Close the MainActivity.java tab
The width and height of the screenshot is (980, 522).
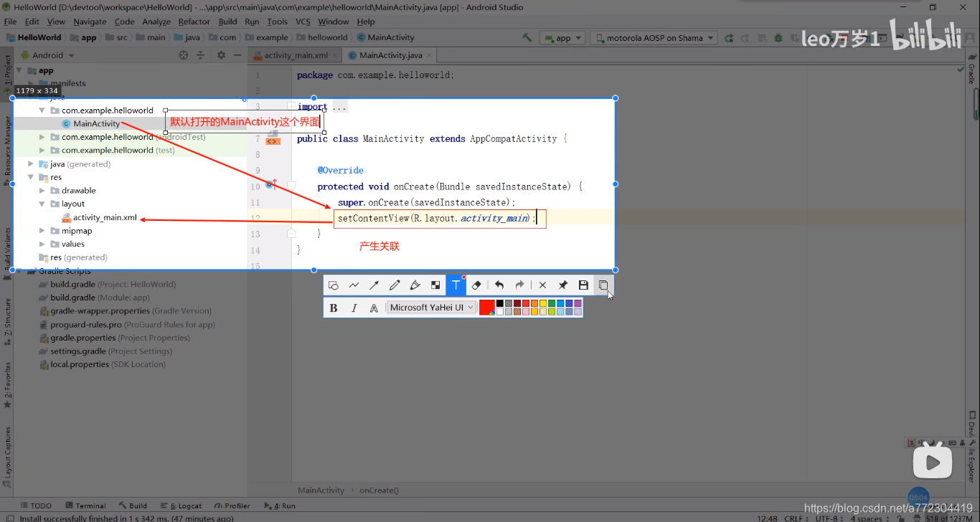pyautogui.click(x=429, y=55)
